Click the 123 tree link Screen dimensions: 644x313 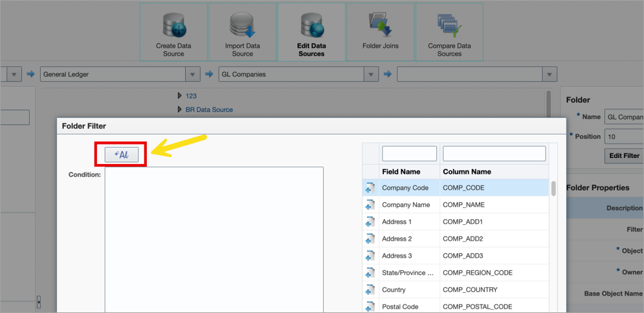coord(191,96)
